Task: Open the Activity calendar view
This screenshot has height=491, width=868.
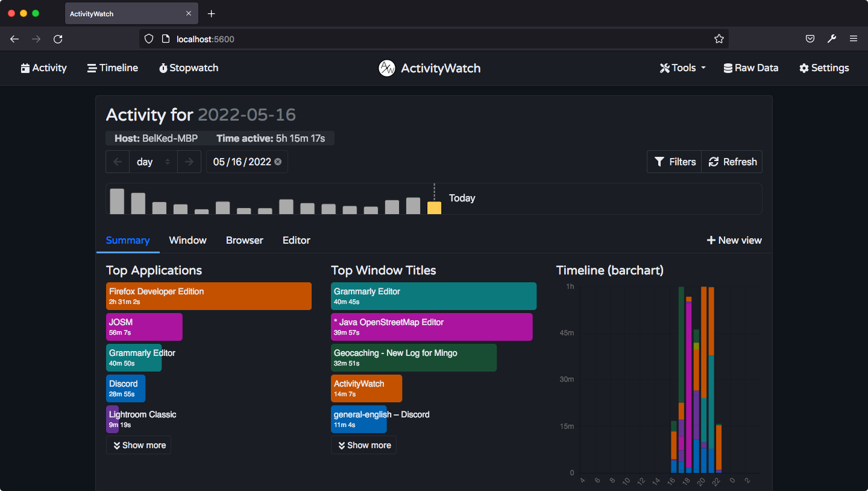Action: (43, 68)
